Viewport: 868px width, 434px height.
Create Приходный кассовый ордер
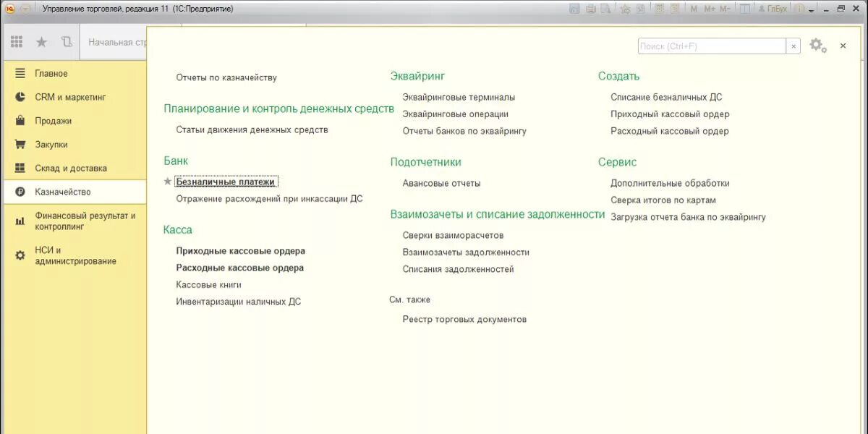(670, 114)
